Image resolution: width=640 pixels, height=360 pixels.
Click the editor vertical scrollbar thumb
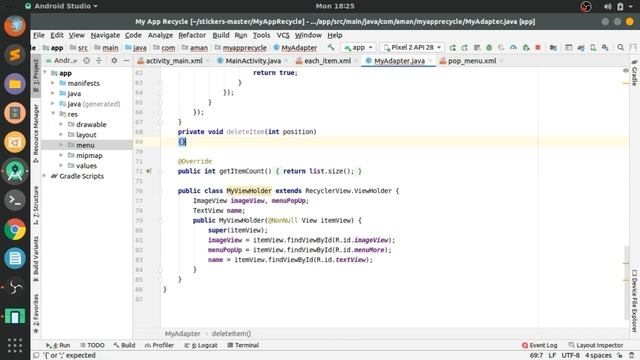[627, 283]
